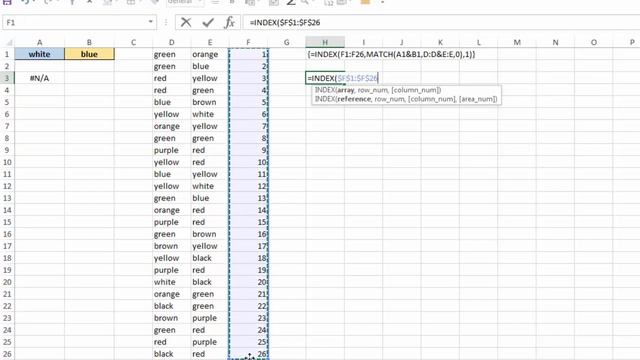Select row 26 header

tap(7, 354)
